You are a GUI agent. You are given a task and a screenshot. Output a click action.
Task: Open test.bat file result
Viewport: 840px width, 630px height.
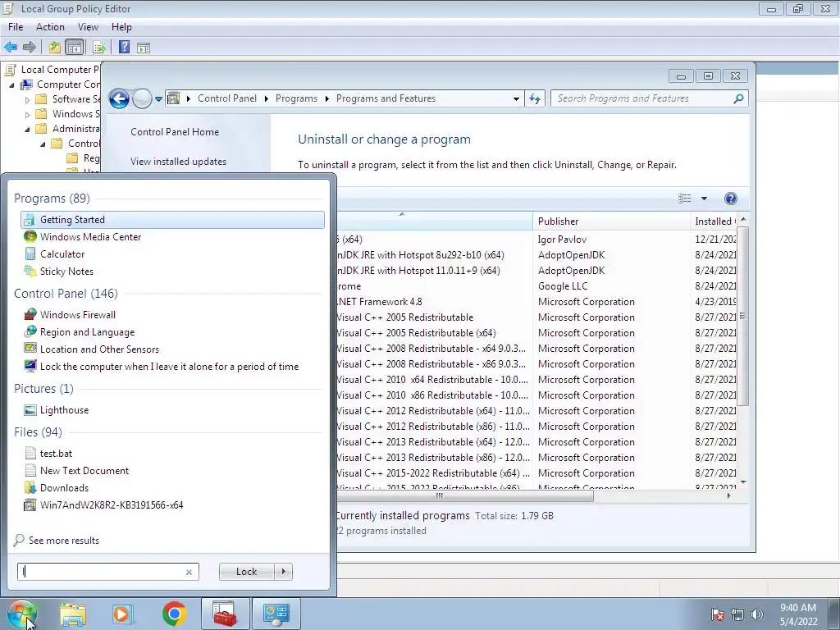coord(56,453)
